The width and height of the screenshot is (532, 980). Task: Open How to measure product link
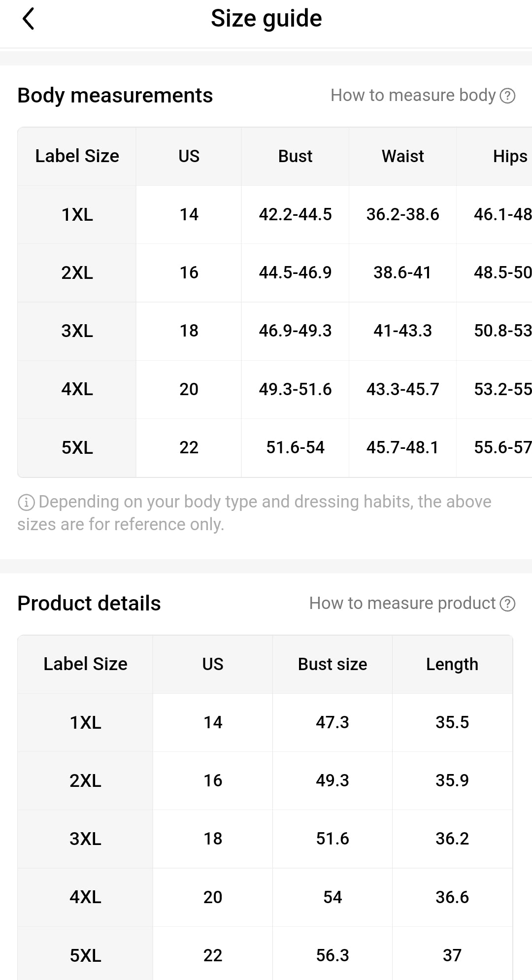pyautogui.click(x=402, y=603)
